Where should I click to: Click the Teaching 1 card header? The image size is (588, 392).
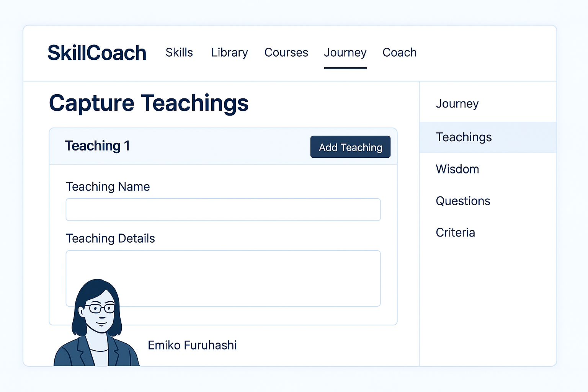pos(97,146)
